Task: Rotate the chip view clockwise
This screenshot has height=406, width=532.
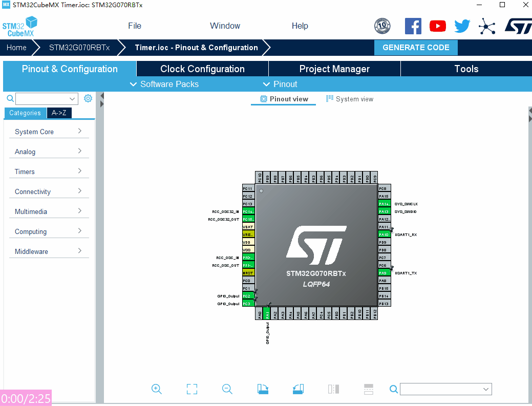Action: coord(263,389)
